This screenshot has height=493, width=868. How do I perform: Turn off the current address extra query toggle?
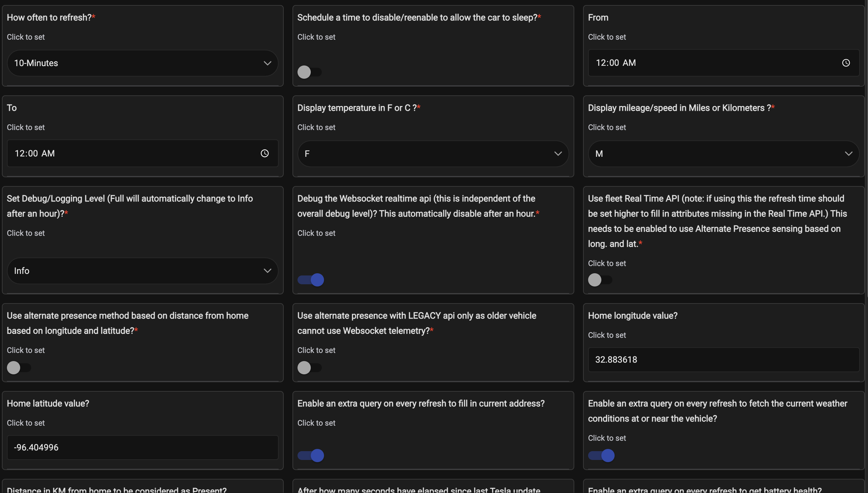pos(311,456)
